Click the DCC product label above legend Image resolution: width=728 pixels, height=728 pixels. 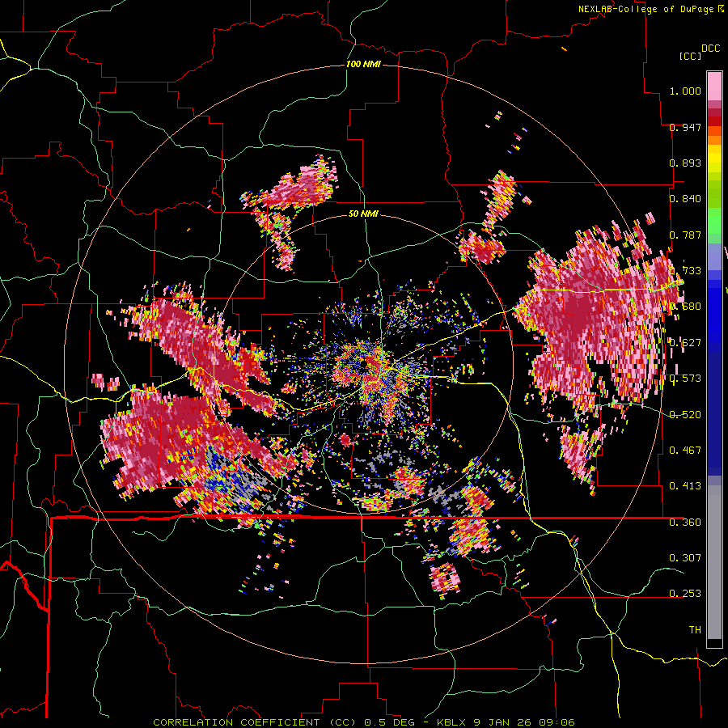click(710, 49)
